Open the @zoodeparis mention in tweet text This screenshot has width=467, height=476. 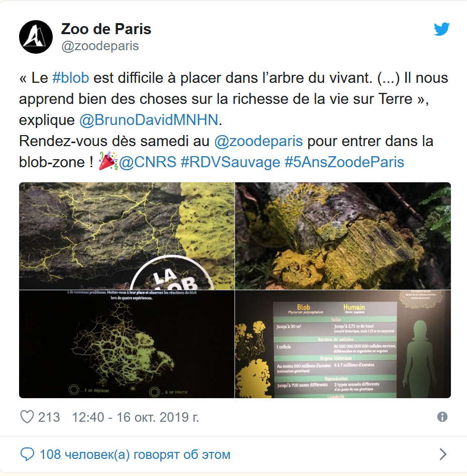[x=259, y=141]
